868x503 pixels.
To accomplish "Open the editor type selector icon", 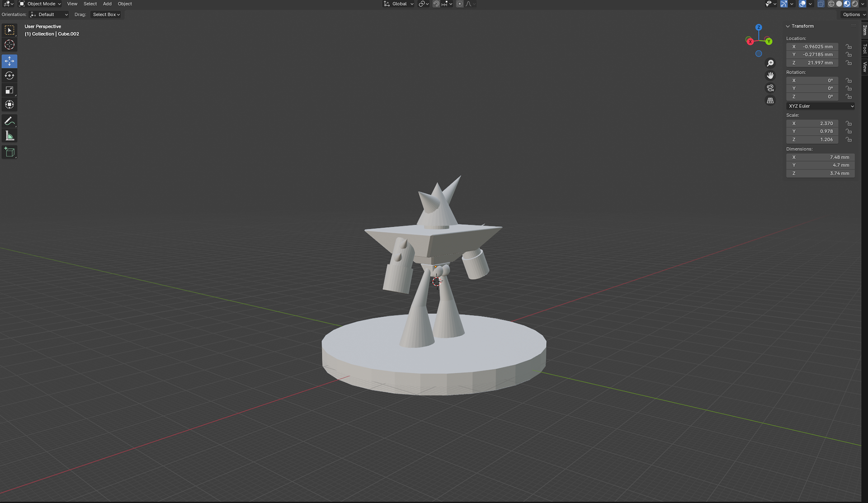I will click(x=9, y=4).
